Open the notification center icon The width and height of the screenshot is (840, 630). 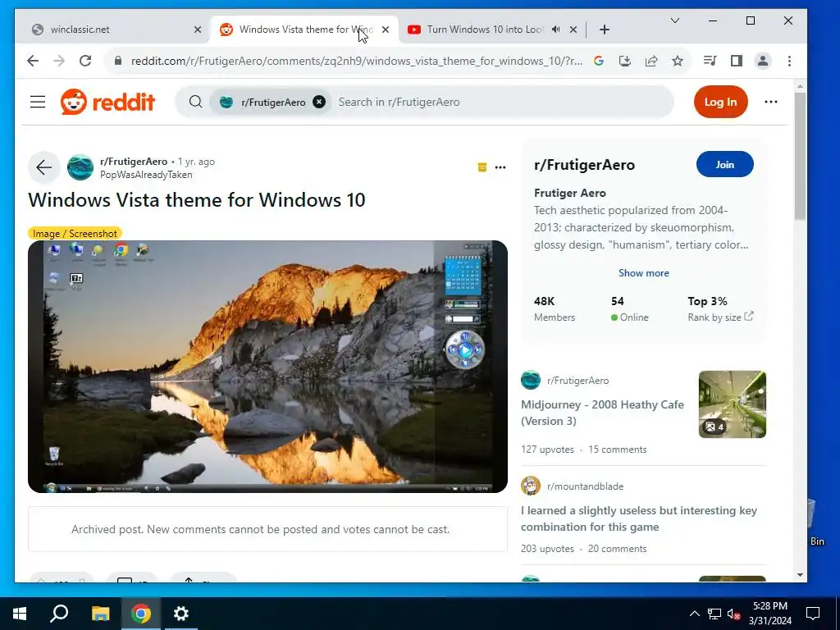click(x=813, y=614)
